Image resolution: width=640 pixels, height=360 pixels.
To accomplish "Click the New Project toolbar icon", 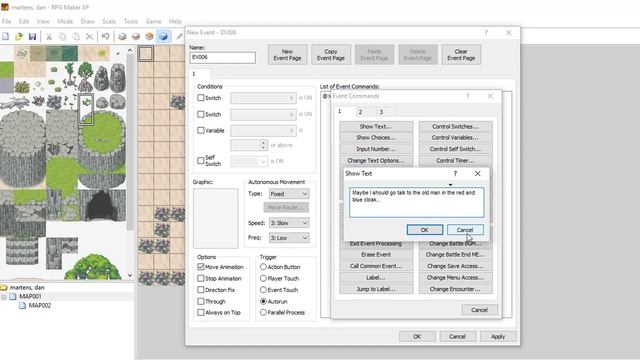I will (x=6, y=37).
